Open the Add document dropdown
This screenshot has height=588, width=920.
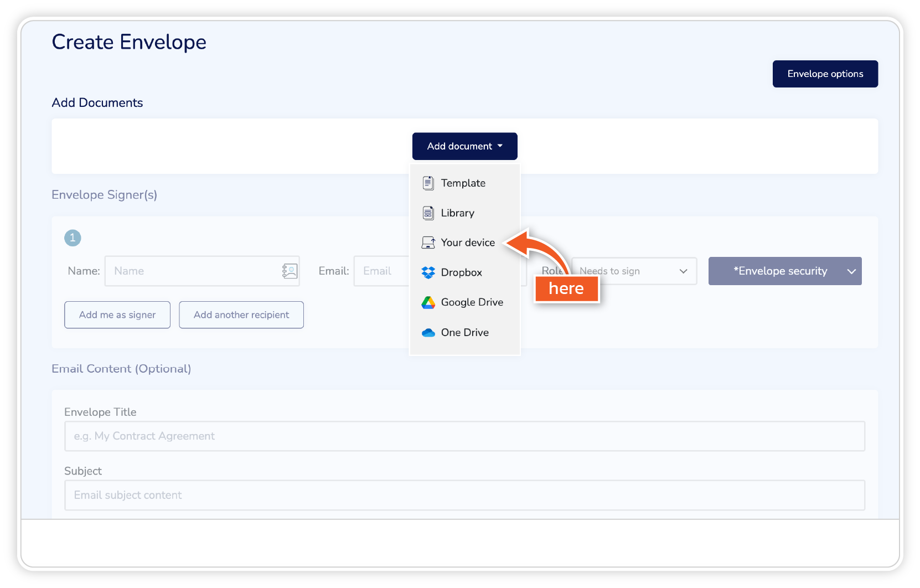[x=464, y=146]
